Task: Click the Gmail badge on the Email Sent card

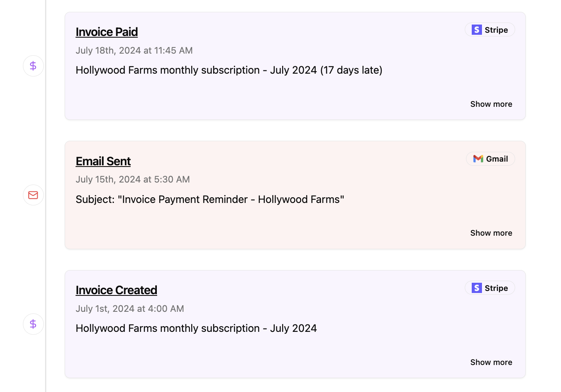Action: [491, 159]
